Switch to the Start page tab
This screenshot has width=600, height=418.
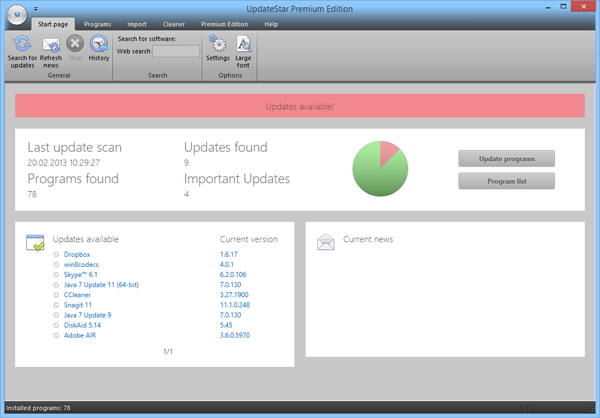coord(53,24)
